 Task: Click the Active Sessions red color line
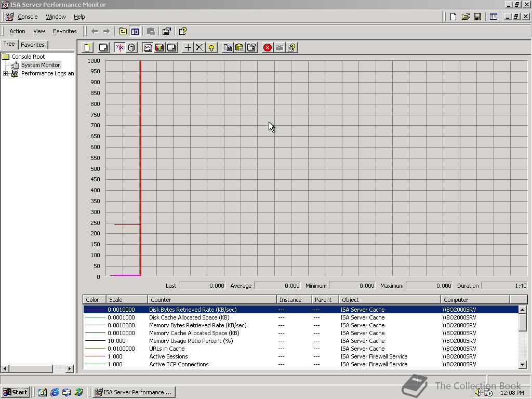[x=95, y=356]
